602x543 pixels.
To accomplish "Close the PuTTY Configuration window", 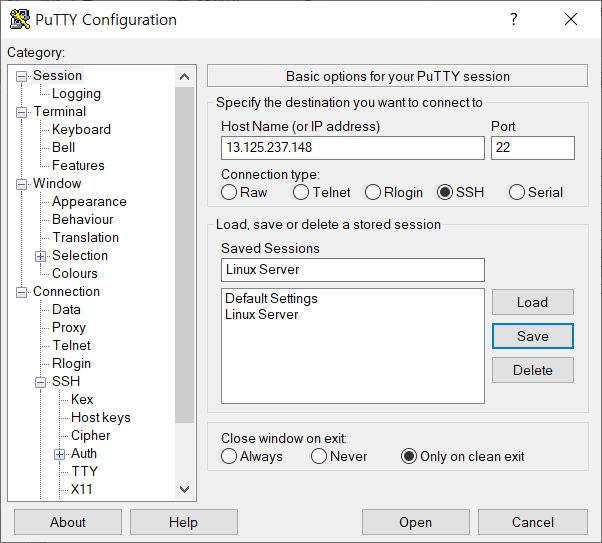I will pyautogui.click(x=571, y=19).
